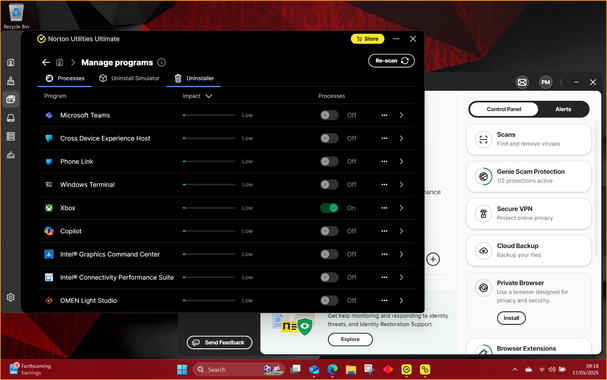Turn off the Xbox processes switch
The height and width of the screenshot is (380, 607).
coord(329,208)
